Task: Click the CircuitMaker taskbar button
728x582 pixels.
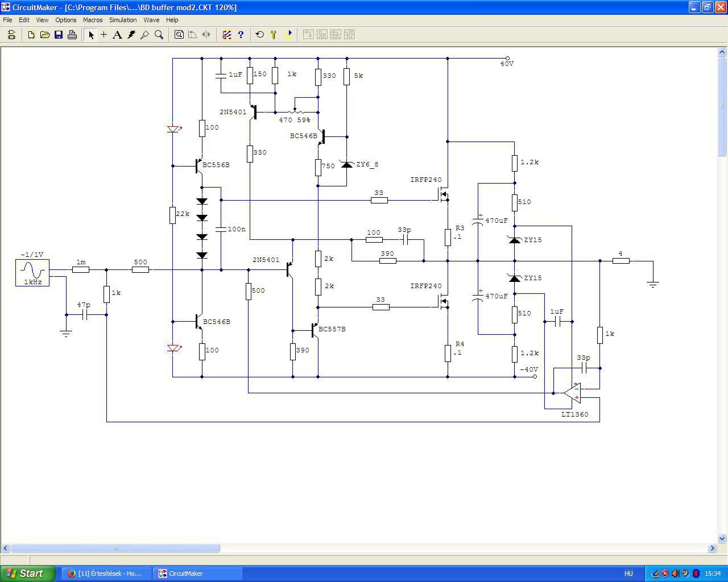Action: [x=198, y=573]
